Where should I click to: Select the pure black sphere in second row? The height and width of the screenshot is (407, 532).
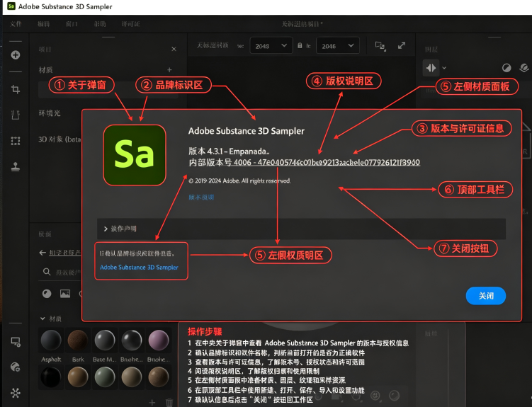[51, 377]
